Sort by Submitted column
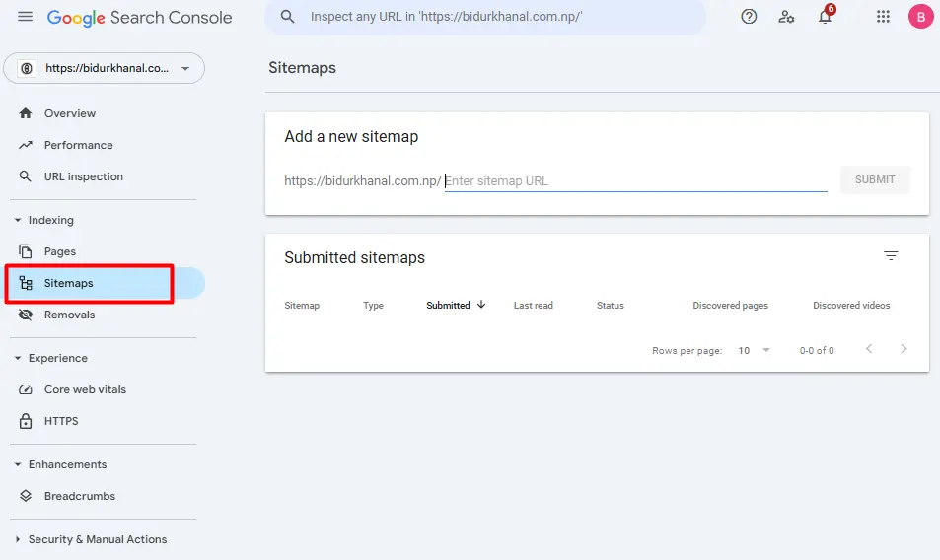 pos(448,306)
